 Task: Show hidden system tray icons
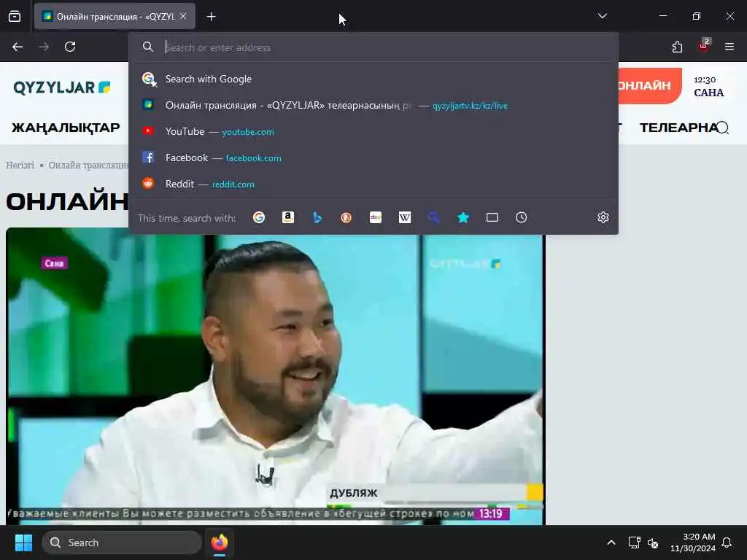pyautogui.click(x=611, y=542)
